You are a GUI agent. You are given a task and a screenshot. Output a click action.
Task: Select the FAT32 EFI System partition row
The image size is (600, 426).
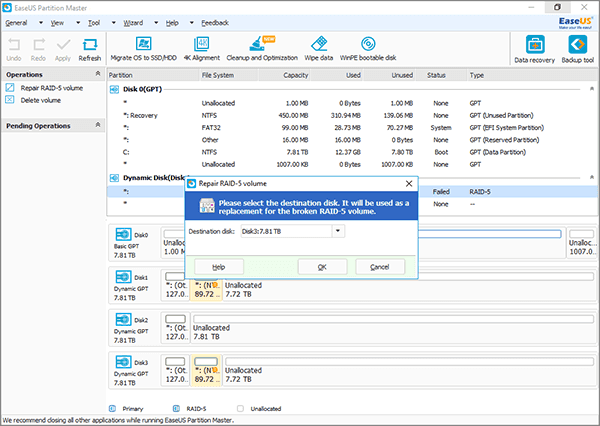pyautogui.click(x=352, y=128)
